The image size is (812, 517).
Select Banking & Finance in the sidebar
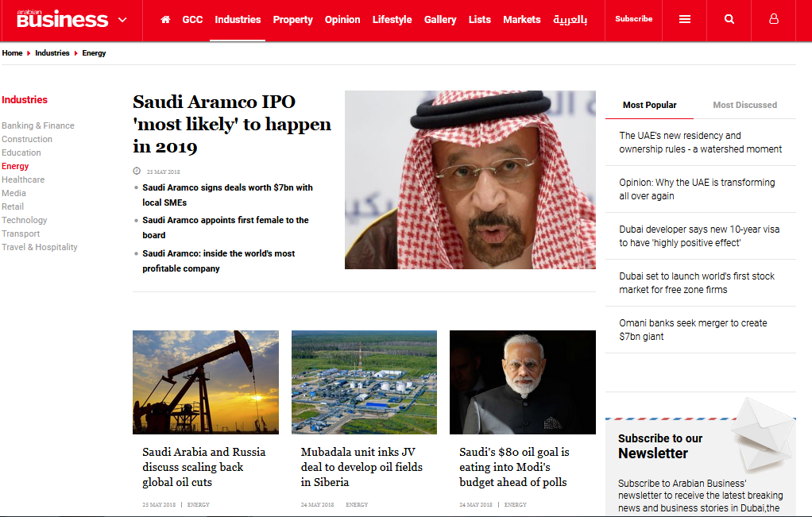coord(38,125)
